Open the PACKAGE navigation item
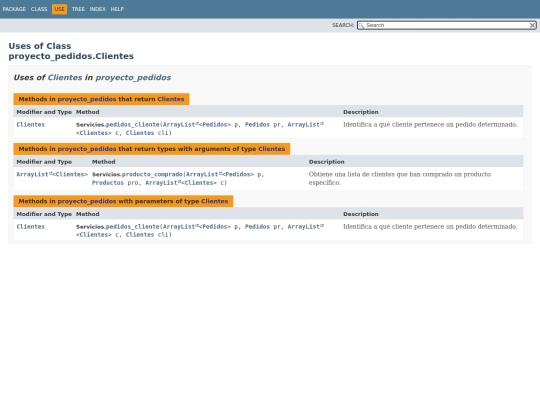The height and width of the screenshot is (405, 540). 14,9
